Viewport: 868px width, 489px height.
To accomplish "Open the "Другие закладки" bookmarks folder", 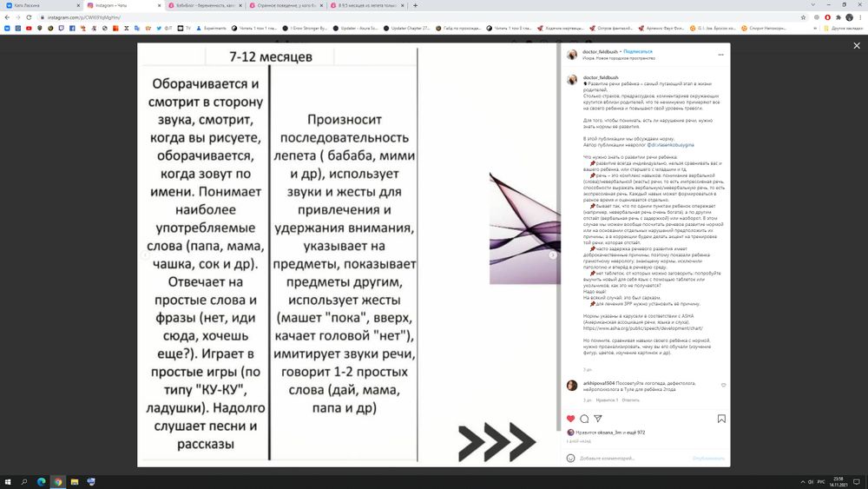I will click(x=843, y=28).
